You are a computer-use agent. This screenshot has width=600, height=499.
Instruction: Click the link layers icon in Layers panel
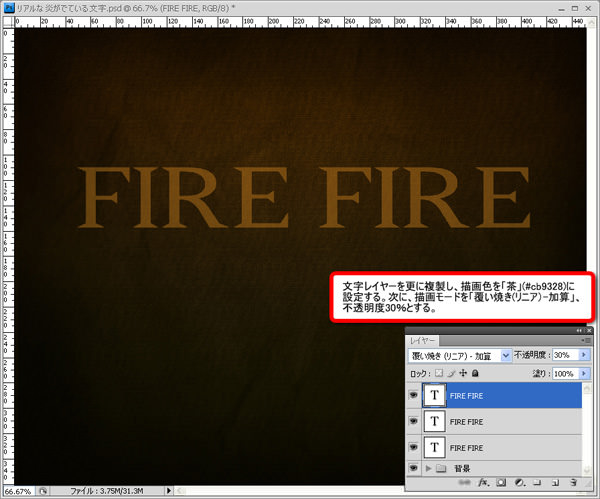[x=462, y=482]
